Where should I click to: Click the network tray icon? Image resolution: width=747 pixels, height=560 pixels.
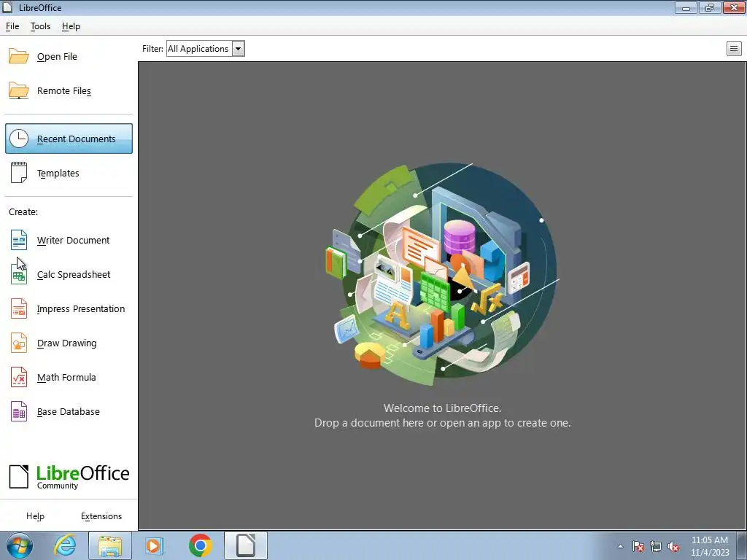point(656,546)
